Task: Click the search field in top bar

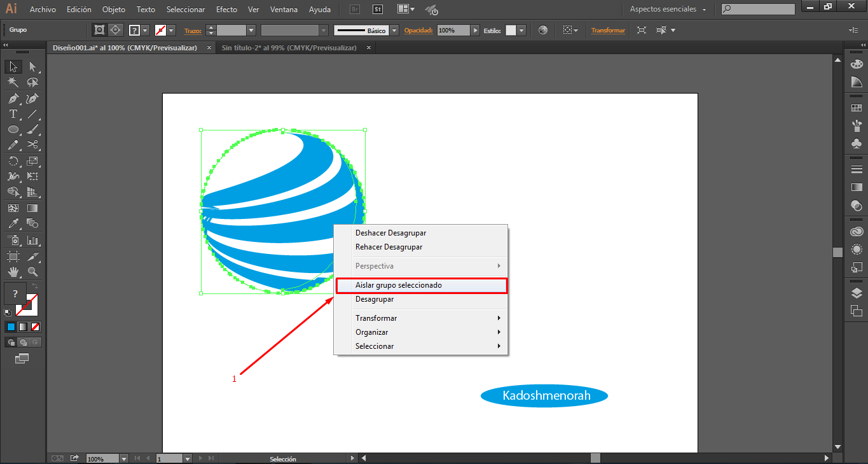Action: click(758, 9)
